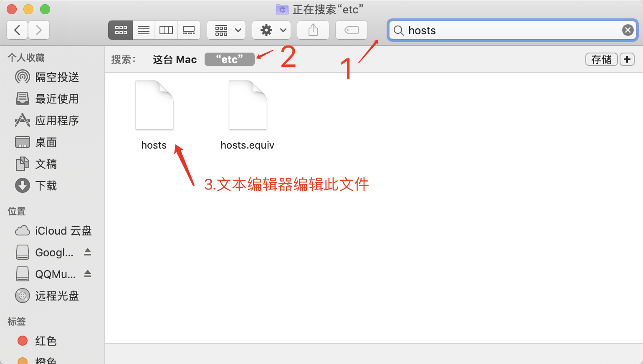Set search scope to 这台 Mac
643x364 pixels.
(x=175, y=60)
